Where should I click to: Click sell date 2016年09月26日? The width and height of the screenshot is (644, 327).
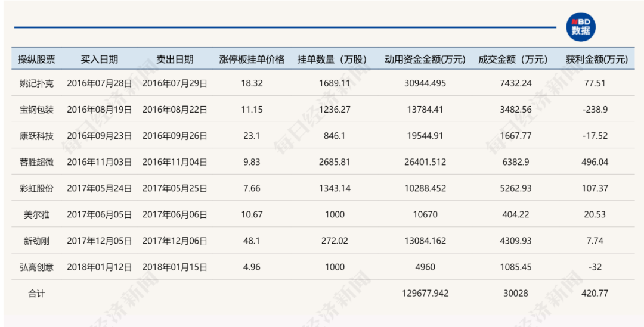click(175, 136)
